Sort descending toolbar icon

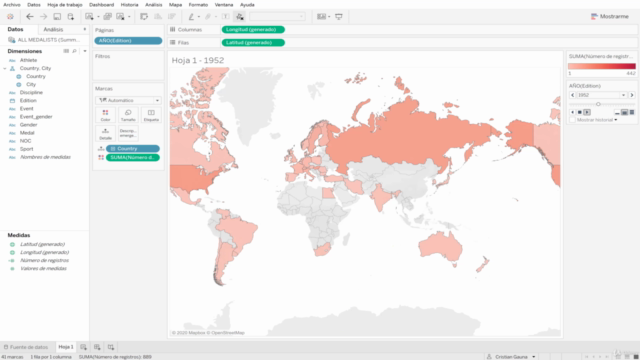point(172,17)
